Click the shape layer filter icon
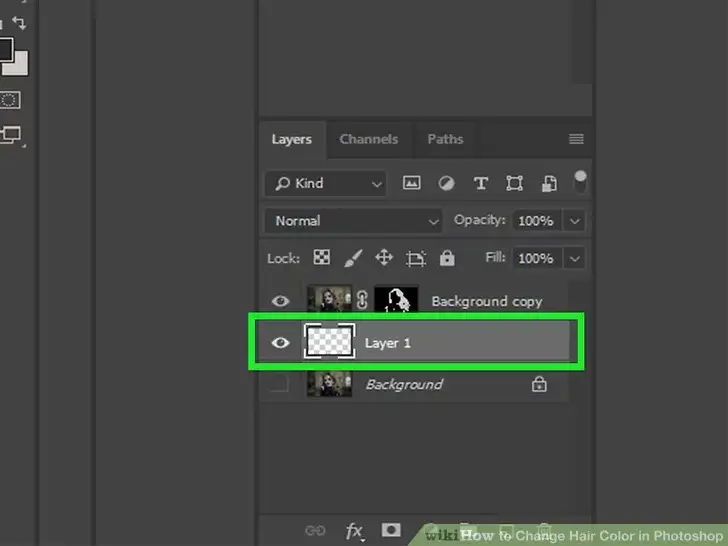The image size is (728, 546). pos(514,183)
